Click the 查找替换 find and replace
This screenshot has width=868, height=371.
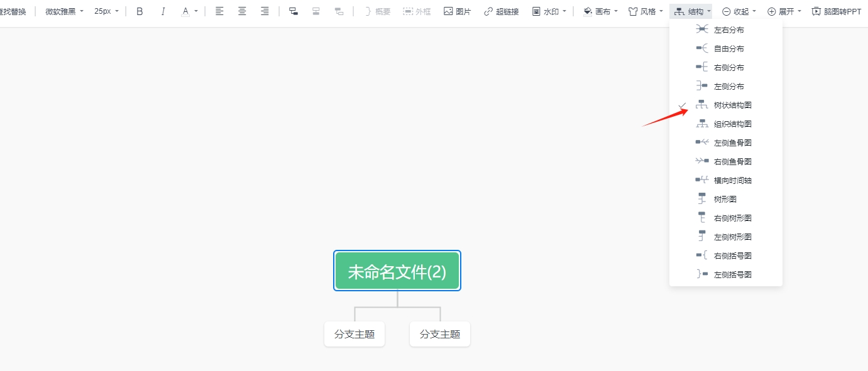click(13, 11)
